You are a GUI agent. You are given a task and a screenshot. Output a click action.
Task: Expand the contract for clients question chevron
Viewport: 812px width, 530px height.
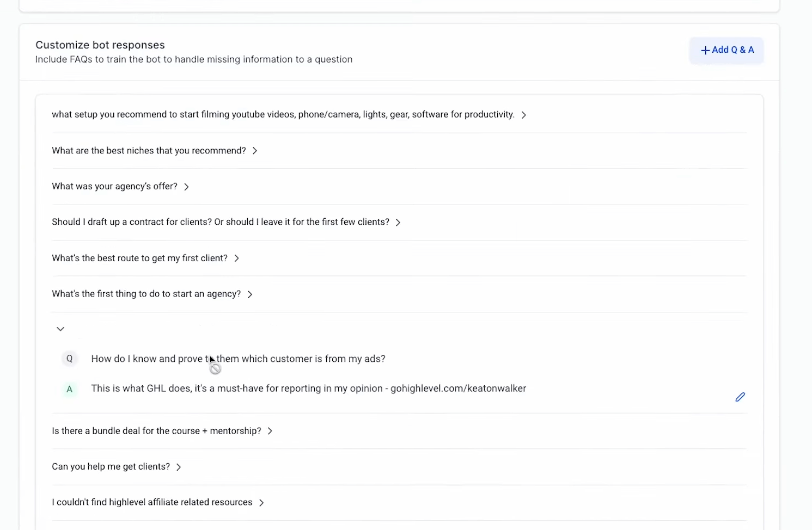point(398,223)
